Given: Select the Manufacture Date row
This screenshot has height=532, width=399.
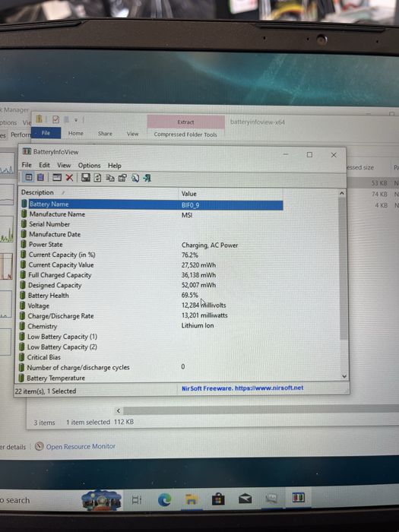Looking at the screenshot, I should [151, 234].
